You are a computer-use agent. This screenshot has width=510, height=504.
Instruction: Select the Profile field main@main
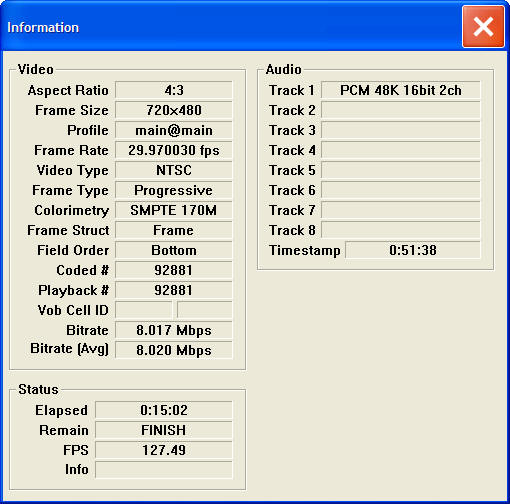[x=174, y=130]
